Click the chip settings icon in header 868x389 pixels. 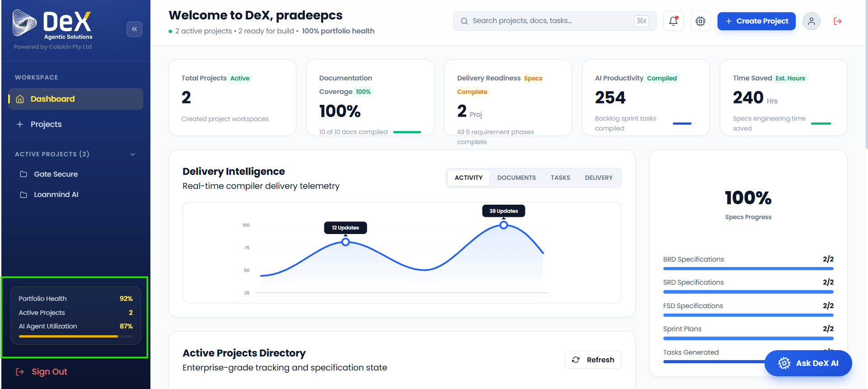(x=700, y=21)
